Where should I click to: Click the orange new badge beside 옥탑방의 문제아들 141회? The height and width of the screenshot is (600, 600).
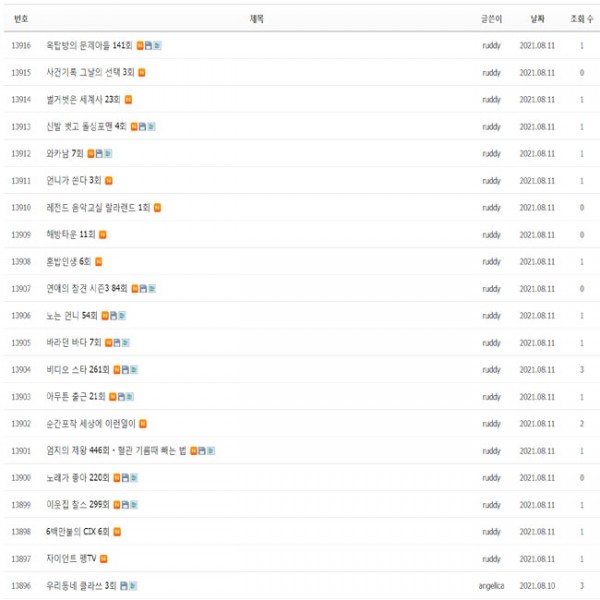[140, 45]
